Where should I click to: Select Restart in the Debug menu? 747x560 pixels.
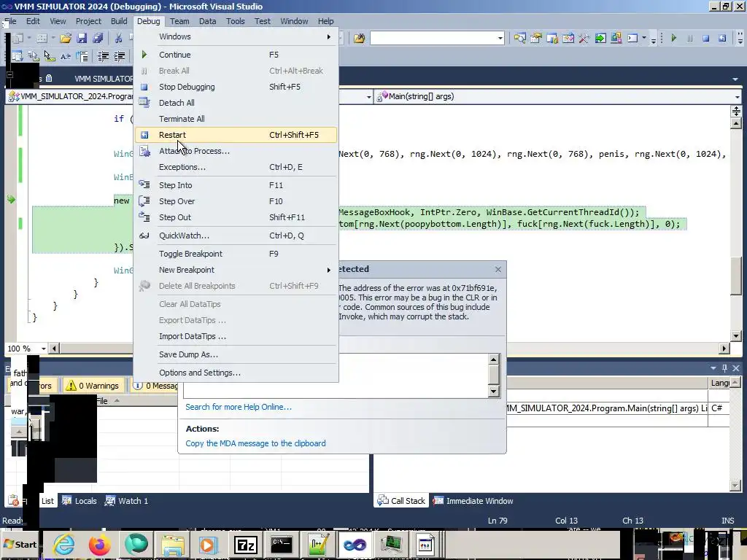click(236, 135)
